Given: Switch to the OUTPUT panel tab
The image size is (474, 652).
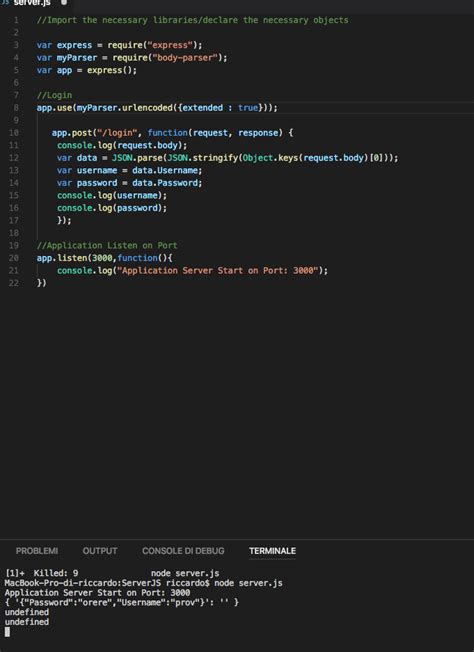Looking at the screenshot, I should (100, 551).
